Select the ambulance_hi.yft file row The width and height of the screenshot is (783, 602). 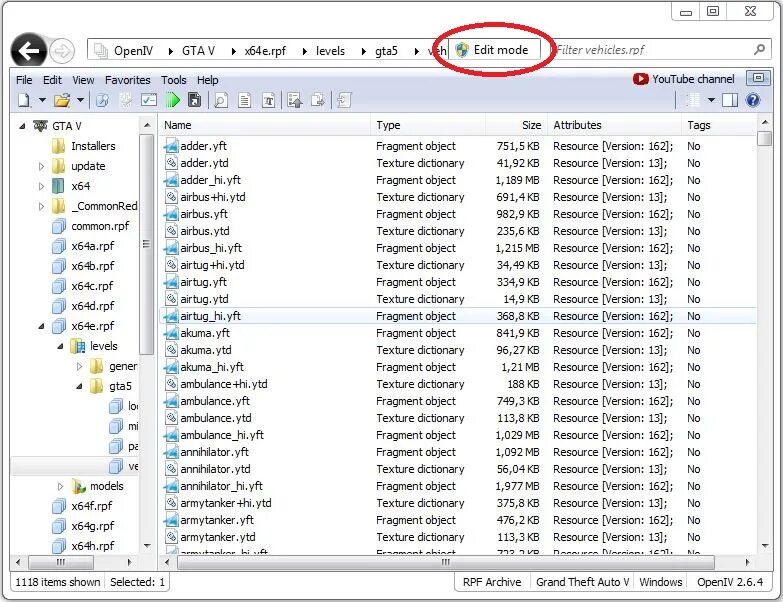(457, 435)
